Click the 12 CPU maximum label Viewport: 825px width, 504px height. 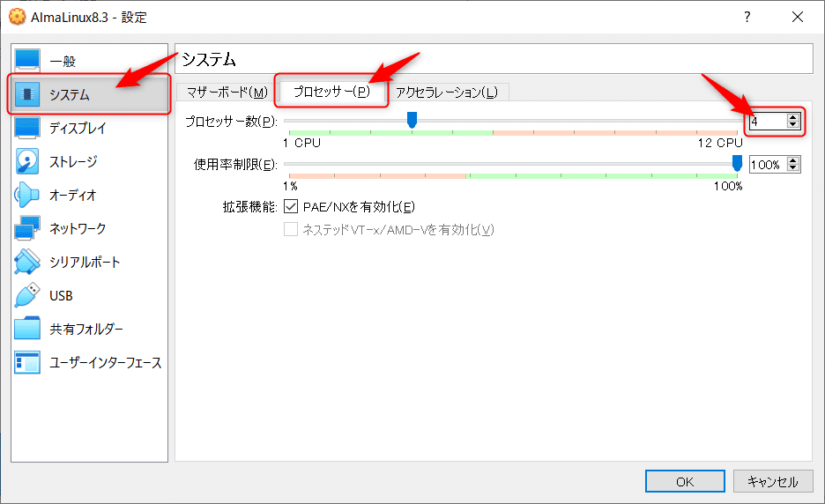tap(720, 143)
